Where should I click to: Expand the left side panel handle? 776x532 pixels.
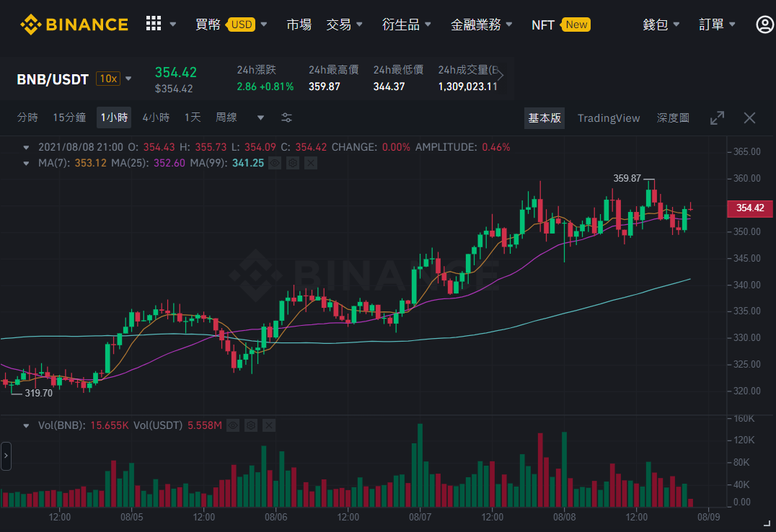pyautogui.click(x=6, y=456)
